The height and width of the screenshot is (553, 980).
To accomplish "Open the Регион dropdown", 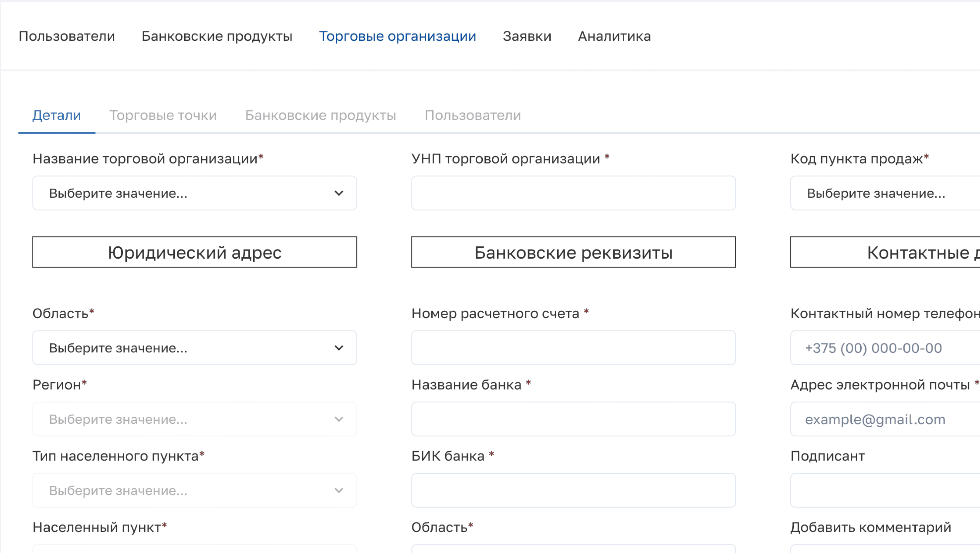I will [194, 419].
